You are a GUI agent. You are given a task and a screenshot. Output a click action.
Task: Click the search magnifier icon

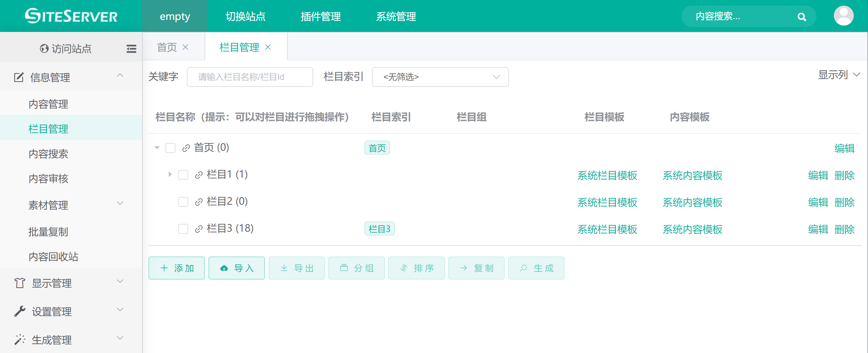(802, 16)
